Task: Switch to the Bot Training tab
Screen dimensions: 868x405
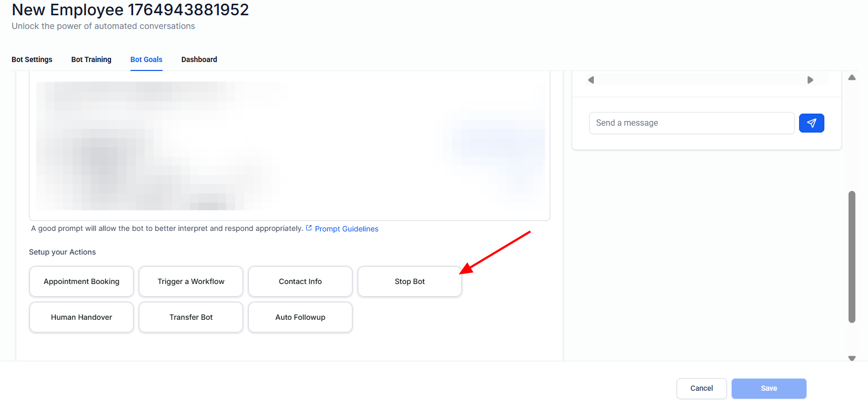Action: [92, 59]
